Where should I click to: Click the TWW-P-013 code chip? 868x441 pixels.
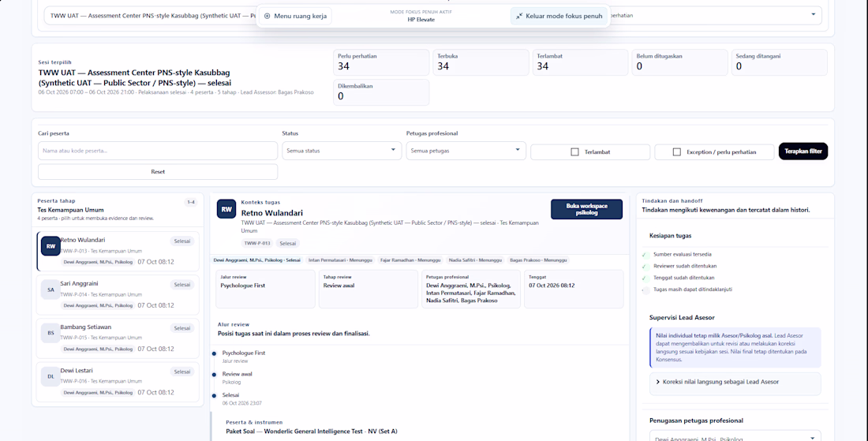[x=257, y=243]
